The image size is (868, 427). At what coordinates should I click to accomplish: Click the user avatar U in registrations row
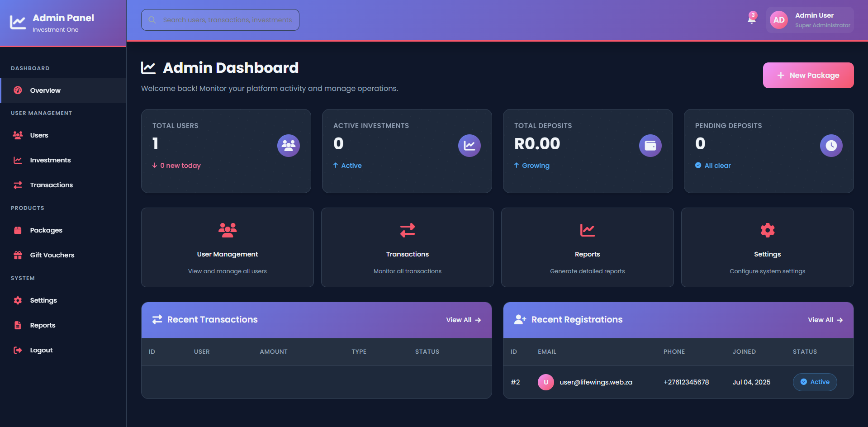546,382
